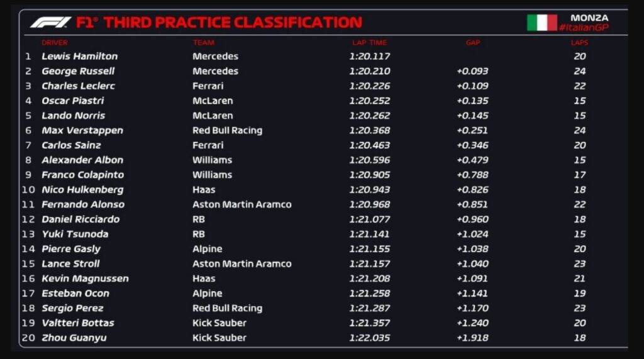644x359 pixels.
Task: Click the GAP column header
Action: pos(472,43)
